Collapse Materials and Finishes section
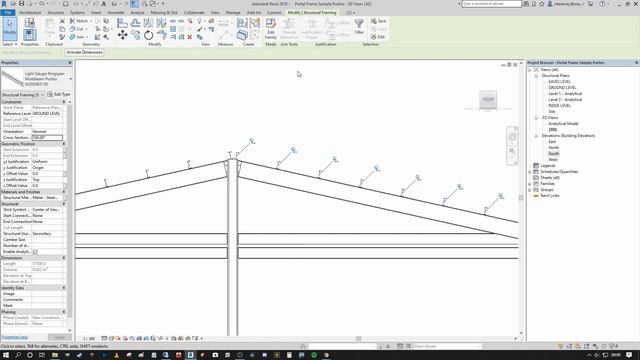The height and width of the screenshot is (360, 640). click(x=64, y=192)
